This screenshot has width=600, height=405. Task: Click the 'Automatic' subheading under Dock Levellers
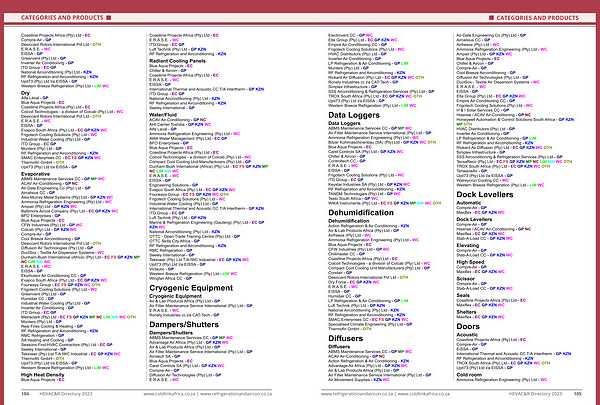click(468, 203)
